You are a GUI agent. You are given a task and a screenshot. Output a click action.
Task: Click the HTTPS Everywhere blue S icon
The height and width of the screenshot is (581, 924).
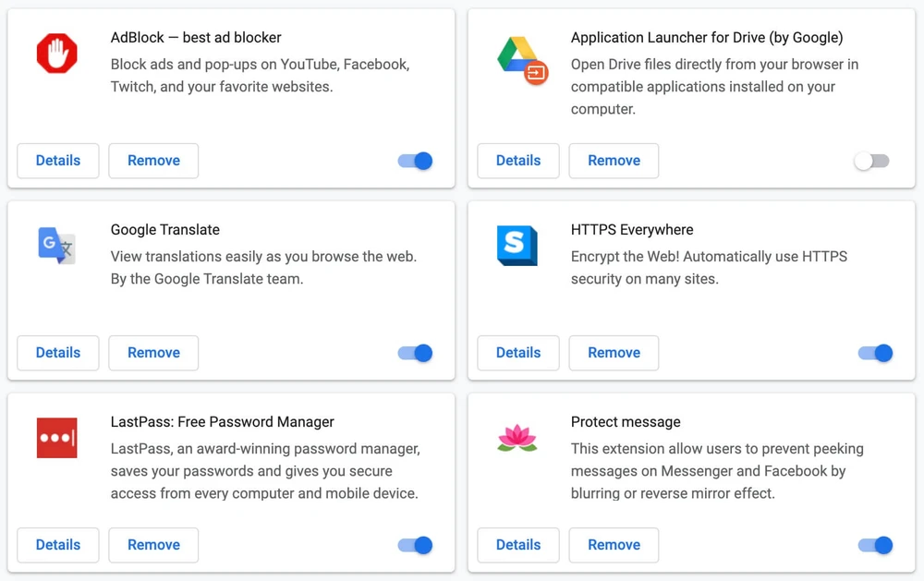coord(517,246)
